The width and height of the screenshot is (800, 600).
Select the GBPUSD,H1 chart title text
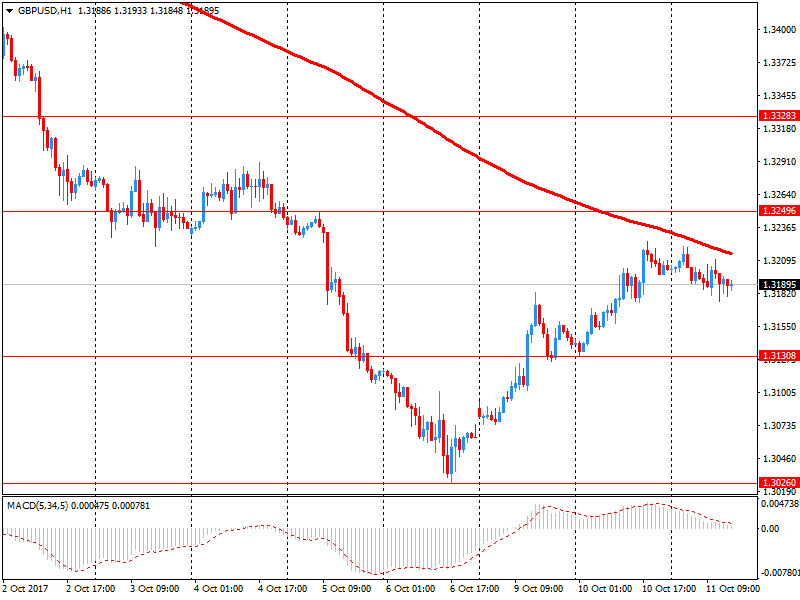[44, 10]
